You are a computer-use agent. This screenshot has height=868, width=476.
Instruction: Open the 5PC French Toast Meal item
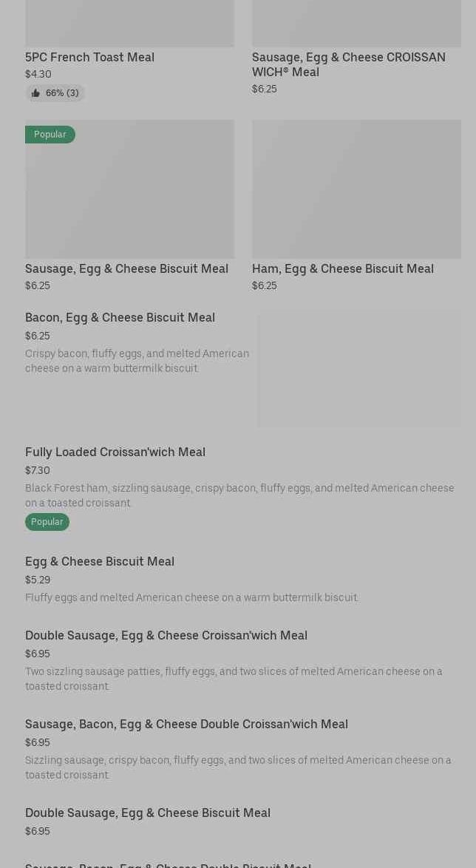(89, 57)
